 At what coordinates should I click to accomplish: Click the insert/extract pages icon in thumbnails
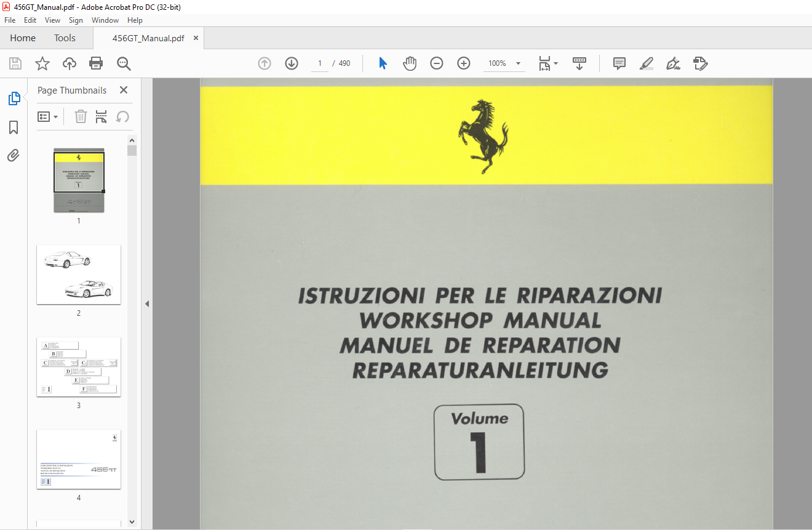[x=101, y=116]
